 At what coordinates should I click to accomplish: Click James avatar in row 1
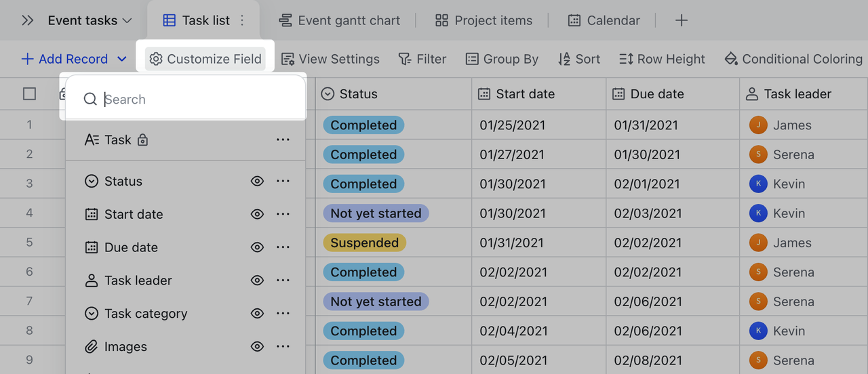[758, 125]
